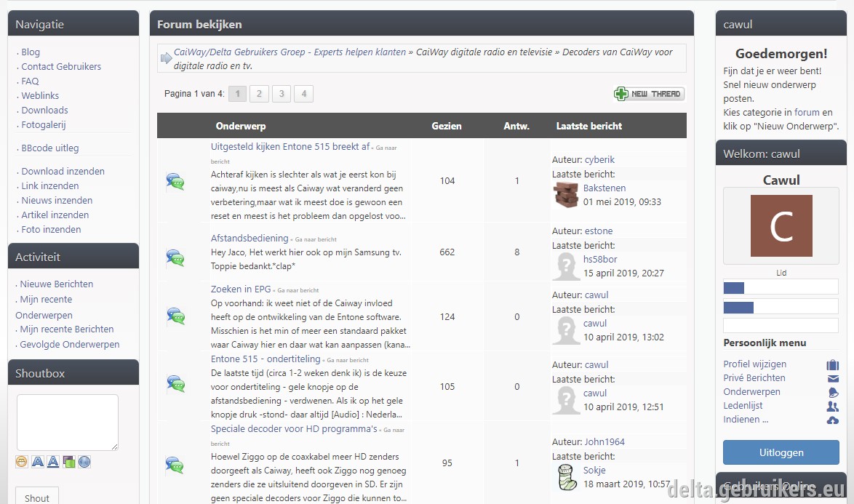Open Nieuwe Berichten under Activiteit

pyautogui.click(x=57, y=284)
